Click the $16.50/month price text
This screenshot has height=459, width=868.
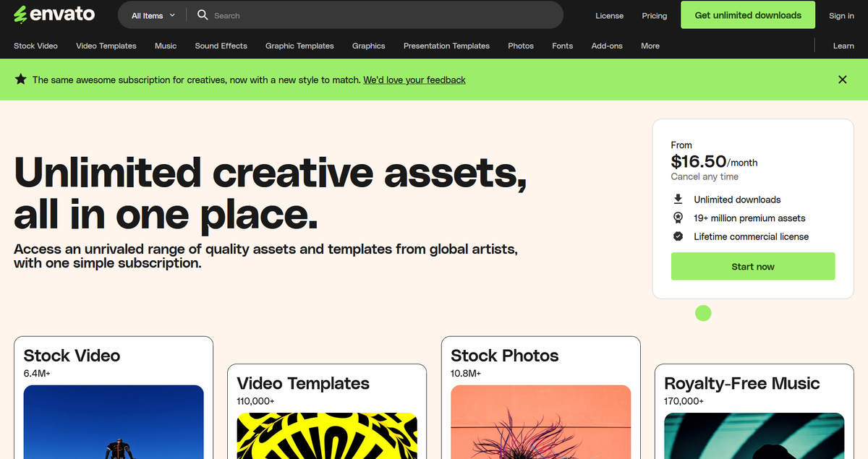tap(715, 161)
